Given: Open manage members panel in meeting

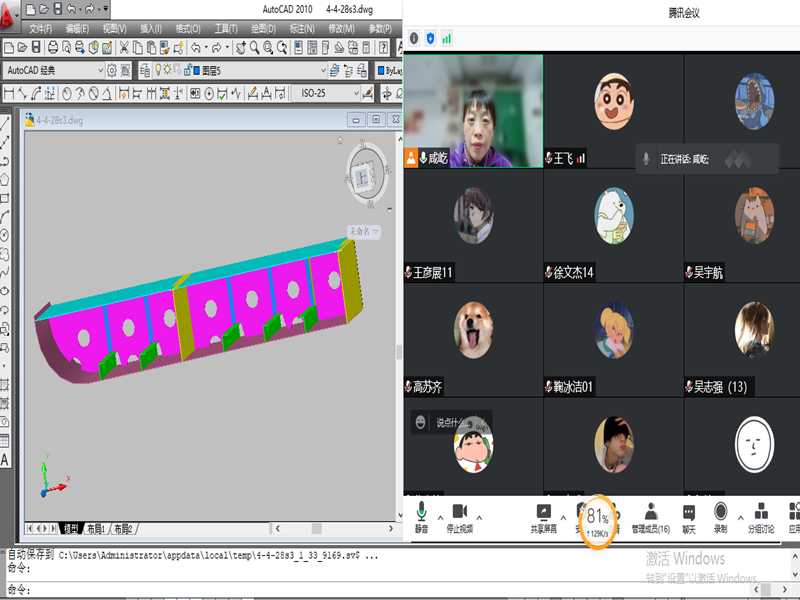Looking at the screenshot, I should [x=651, y=516].
